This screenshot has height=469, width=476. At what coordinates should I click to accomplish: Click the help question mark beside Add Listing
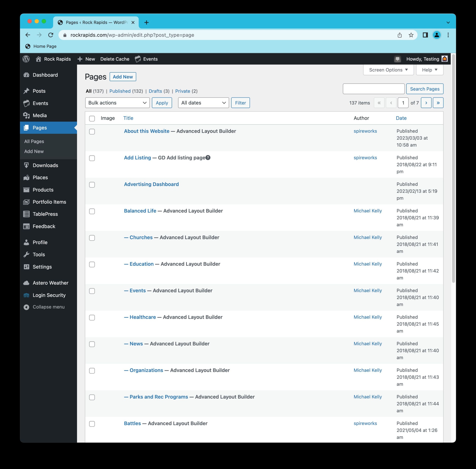pyautogui.click(x=208, y=158)
